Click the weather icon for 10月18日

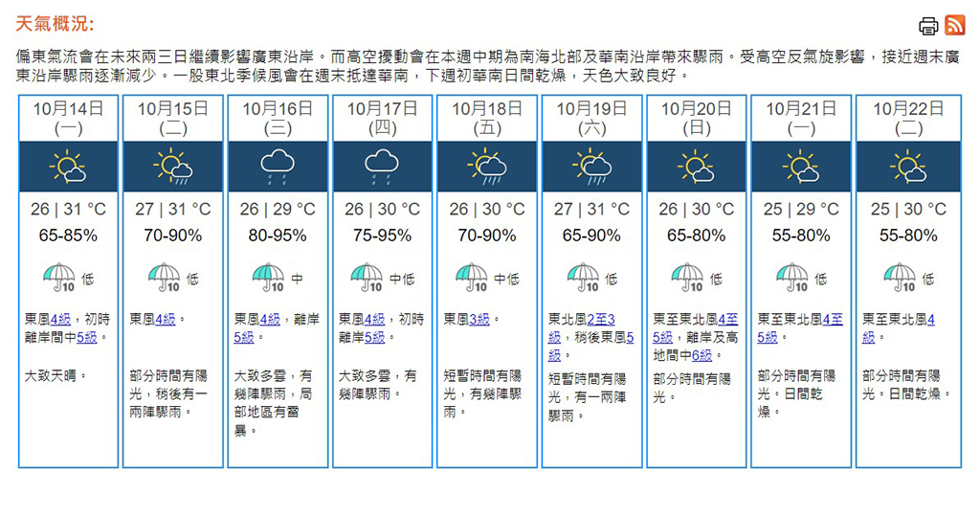click(x=487, y=168)
